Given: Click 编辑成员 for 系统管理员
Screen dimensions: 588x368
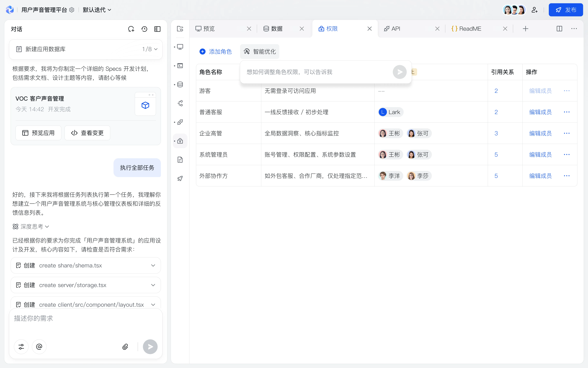Looking at the screenshot, I should pyautogui.click(x=540, y=155).
